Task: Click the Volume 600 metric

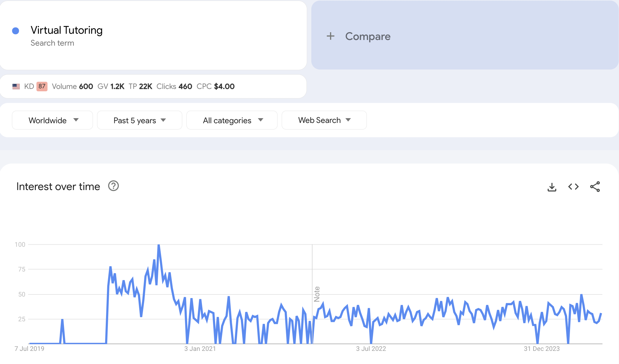Action: pos(72,87)
